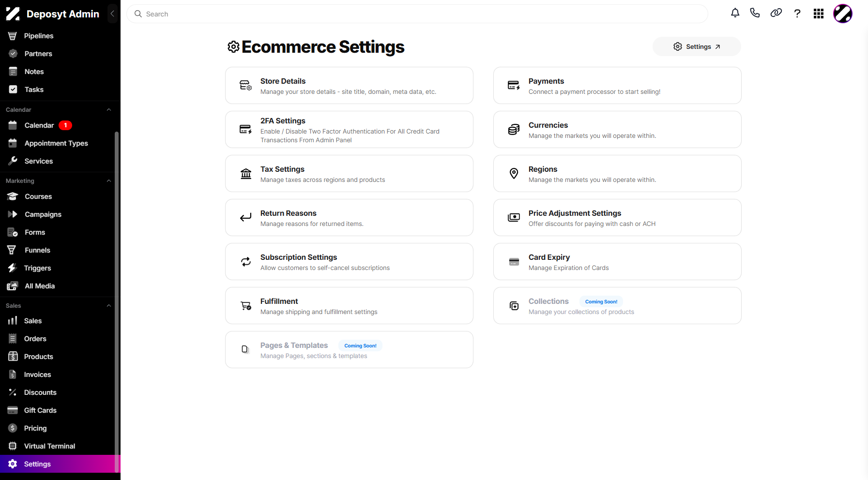The image size is (868, 480).
Task: Click the Payments card icon
Action: click(x=514, y=86)
